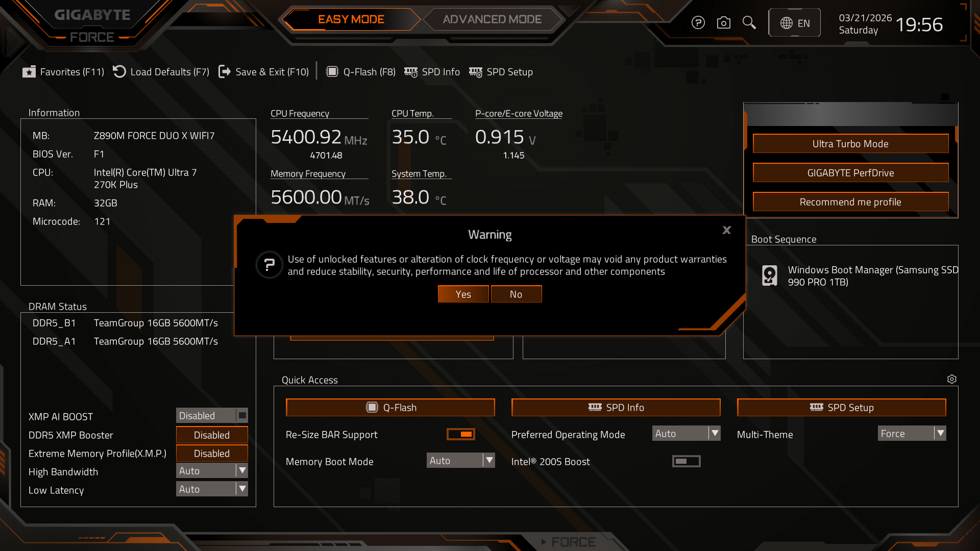The width and height of the screenshot is (980, 551).
Task: Confirm the warning with Yes
Action: coord(463,294)
